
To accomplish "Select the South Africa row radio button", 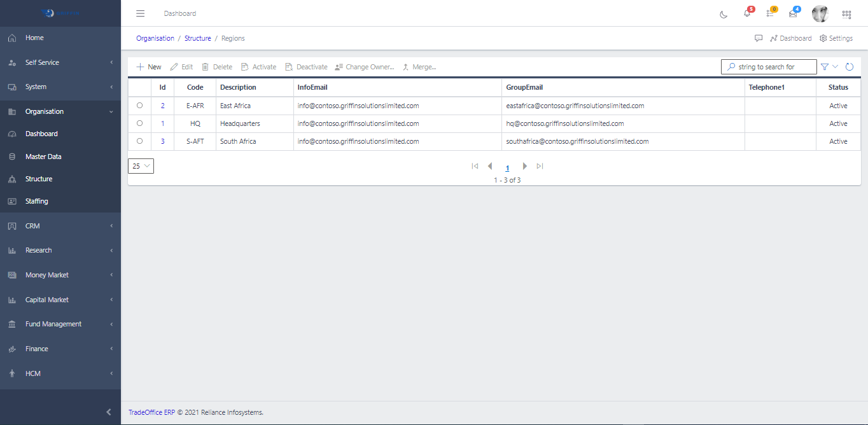I will point(139,141).
